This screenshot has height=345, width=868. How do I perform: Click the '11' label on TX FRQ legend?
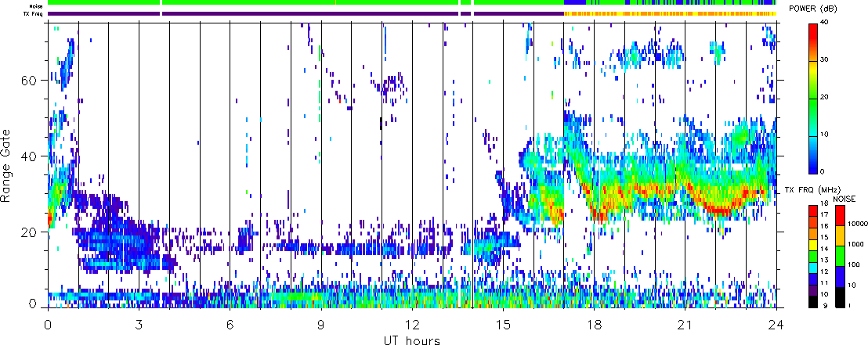click(x=825, y=282)
